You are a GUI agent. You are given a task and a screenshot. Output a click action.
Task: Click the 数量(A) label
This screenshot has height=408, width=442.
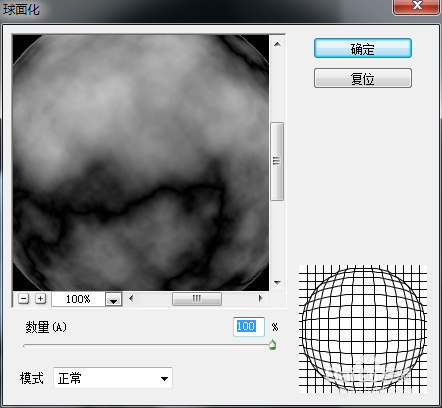point(46,327)
